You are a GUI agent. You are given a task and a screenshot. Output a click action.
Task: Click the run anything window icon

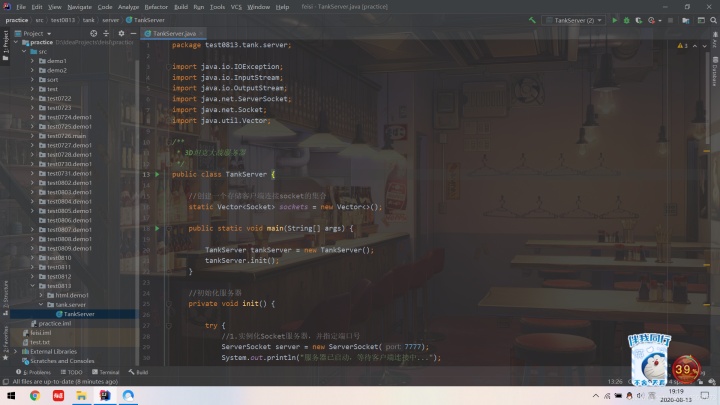tap(701, 20)
